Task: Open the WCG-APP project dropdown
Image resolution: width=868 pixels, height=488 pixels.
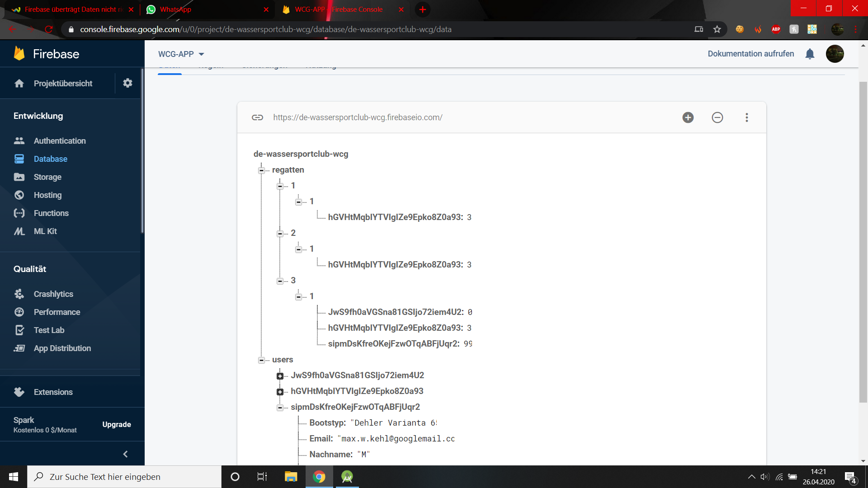Action: [181, 54]
